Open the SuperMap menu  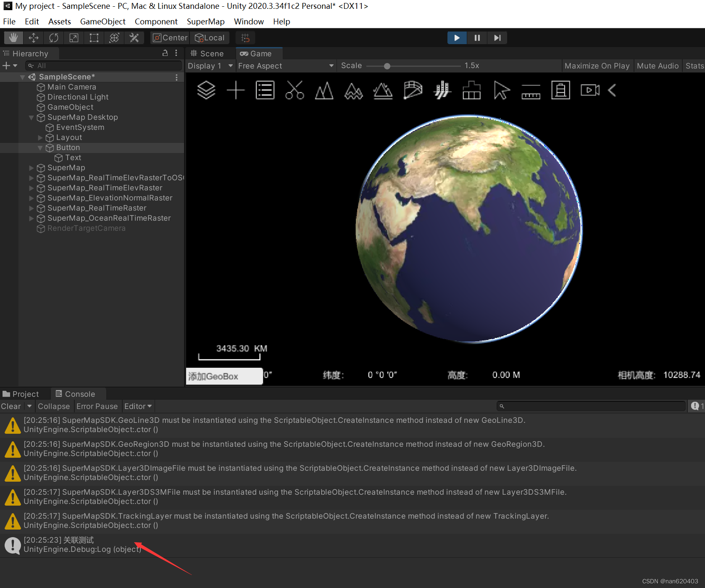[x=205, y=21]
